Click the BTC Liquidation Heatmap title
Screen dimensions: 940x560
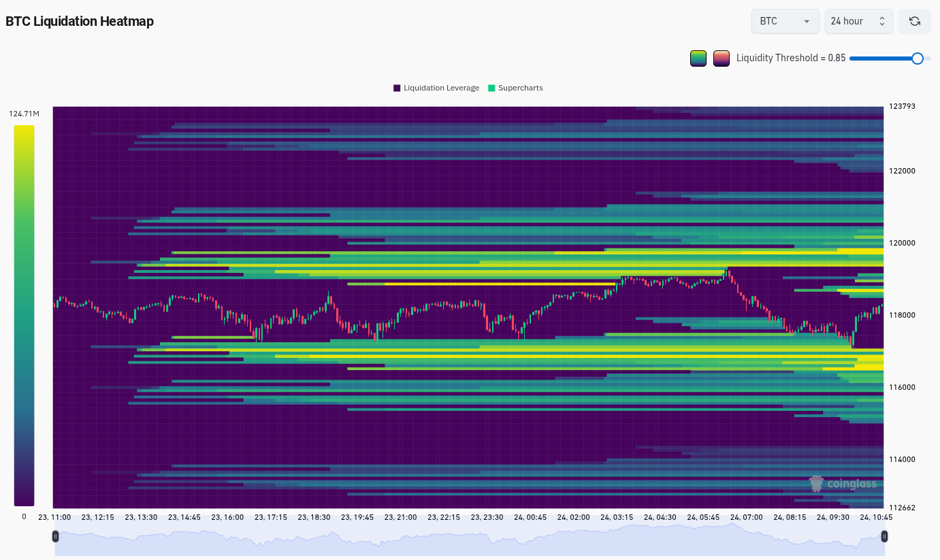pyautogui.click(x=79, y=21)
